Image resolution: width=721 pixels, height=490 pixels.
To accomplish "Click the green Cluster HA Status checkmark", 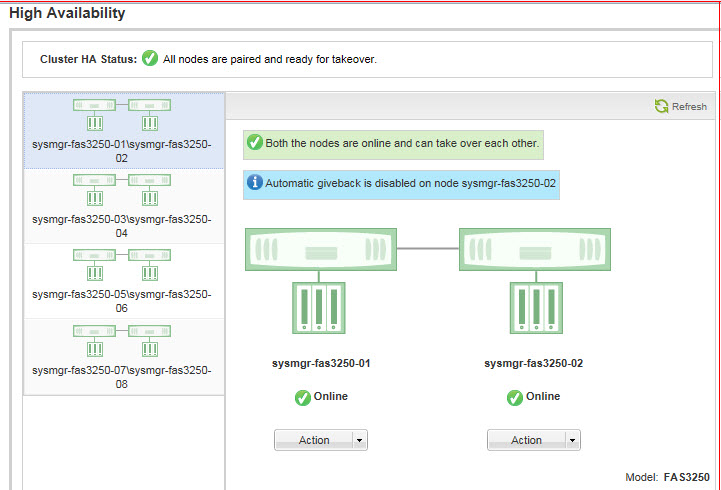I will tap(150, 59).
